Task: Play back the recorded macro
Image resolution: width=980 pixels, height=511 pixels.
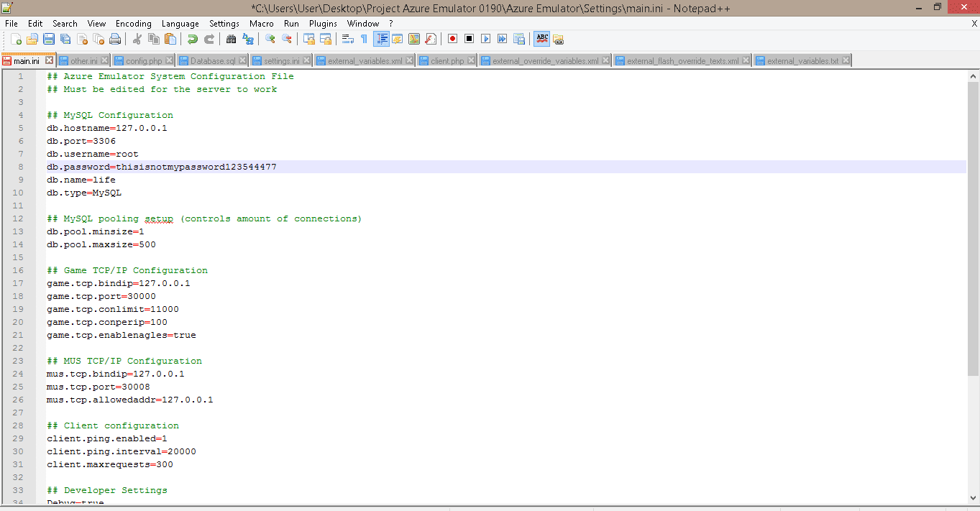Action: coord(485,39)
